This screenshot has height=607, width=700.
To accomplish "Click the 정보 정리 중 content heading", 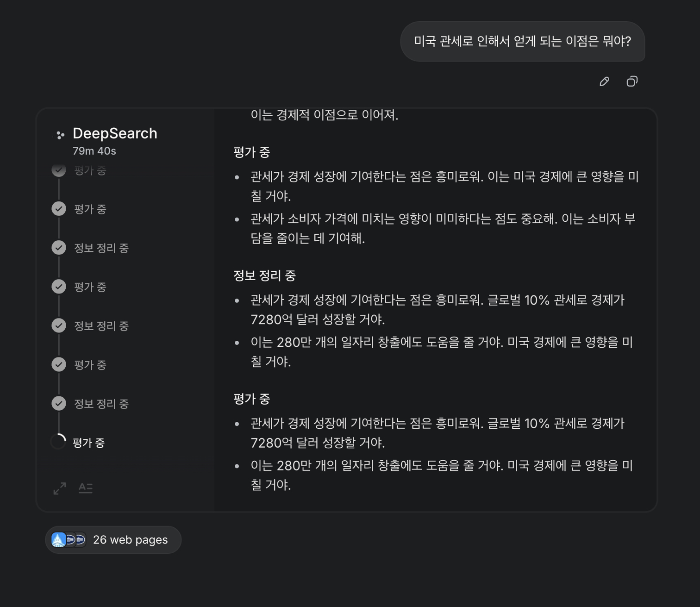I will pyautogui.click(x=264, y=275).
